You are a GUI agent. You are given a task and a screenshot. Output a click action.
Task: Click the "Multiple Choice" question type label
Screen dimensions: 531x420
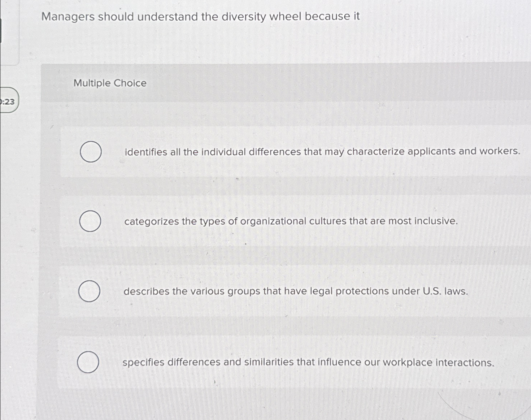tap(109, 83)
